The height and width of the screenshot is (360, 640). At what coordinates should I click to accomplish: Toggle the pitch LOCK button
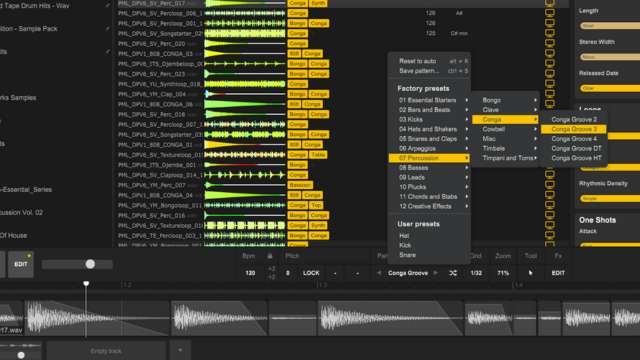point(311,273)
